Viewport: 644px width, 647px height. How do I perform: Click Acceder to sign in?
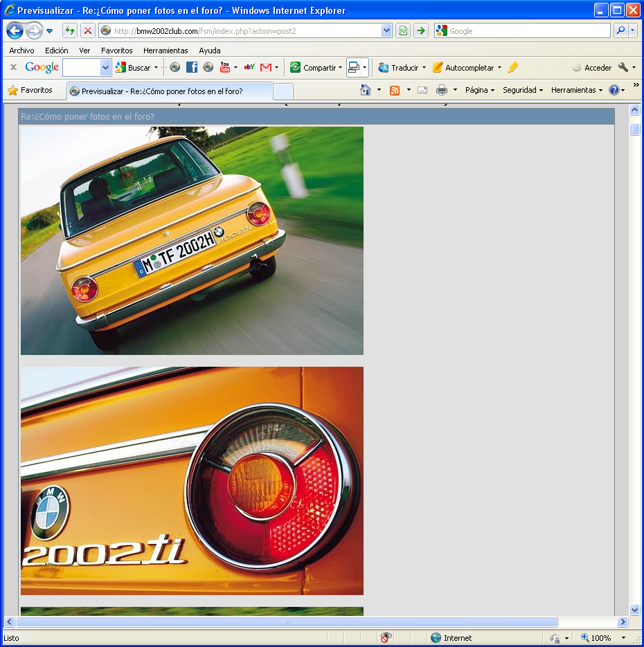pos(592,68)
